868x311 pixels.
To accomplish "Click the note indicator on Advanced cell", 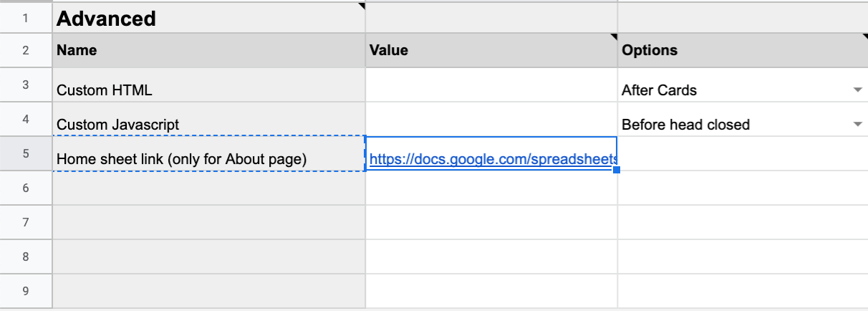I will tap(362, 6).
